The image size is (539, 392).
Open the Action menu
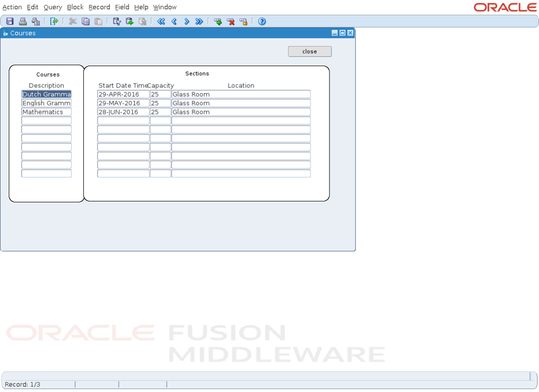point(12,7)
